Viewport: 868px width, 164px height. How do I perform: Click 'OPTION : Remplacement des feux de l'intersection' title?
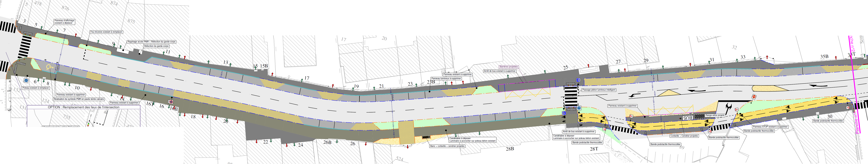tap(84, 107)
